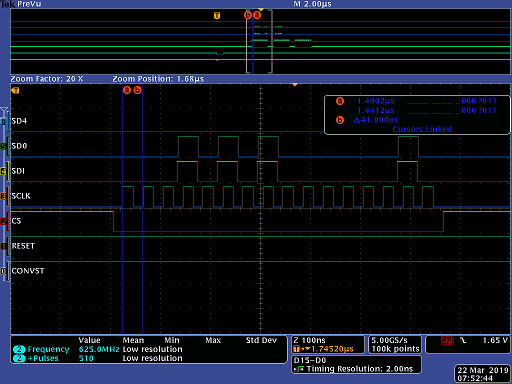Viewport: 512px width, 384px height.
Task: Select the SD0 digital channel label
Action: [x=19, y=146]
